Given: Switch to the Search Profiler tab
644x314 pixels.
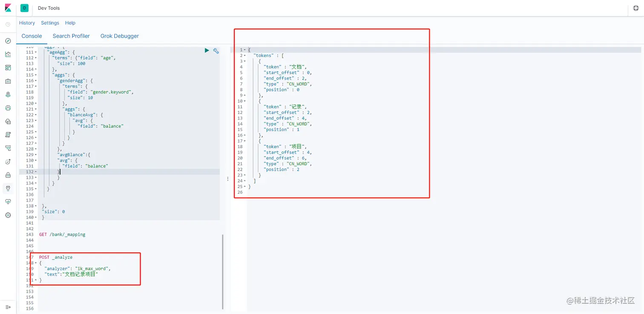Looking at the screenshot, I should 71,36.
